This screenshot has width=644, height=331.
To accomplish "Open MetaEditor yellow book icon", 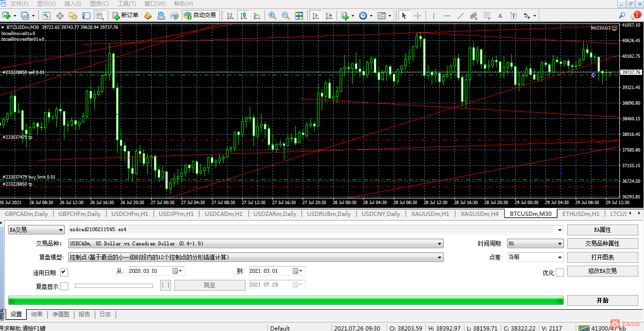I will click(x=148, y=16).
